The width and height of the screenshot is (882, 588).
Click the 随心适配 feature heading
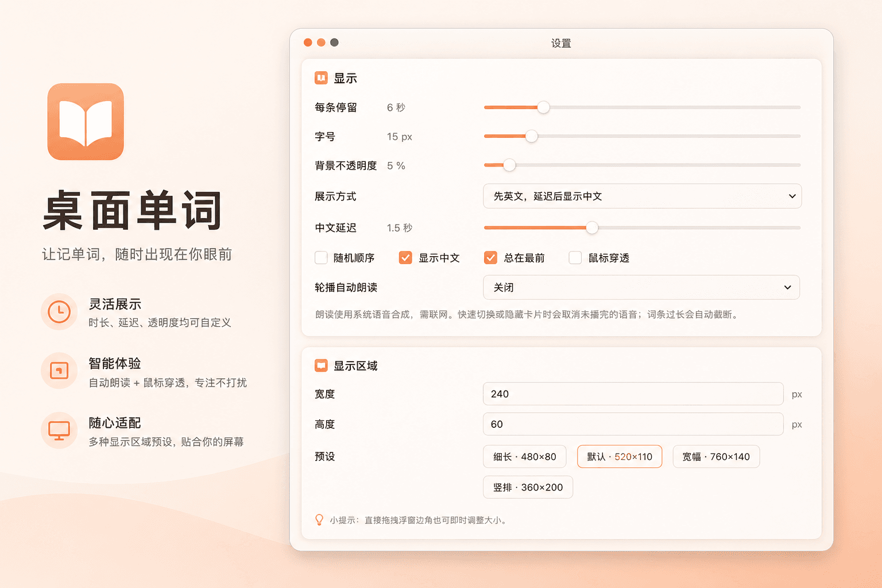115,423
